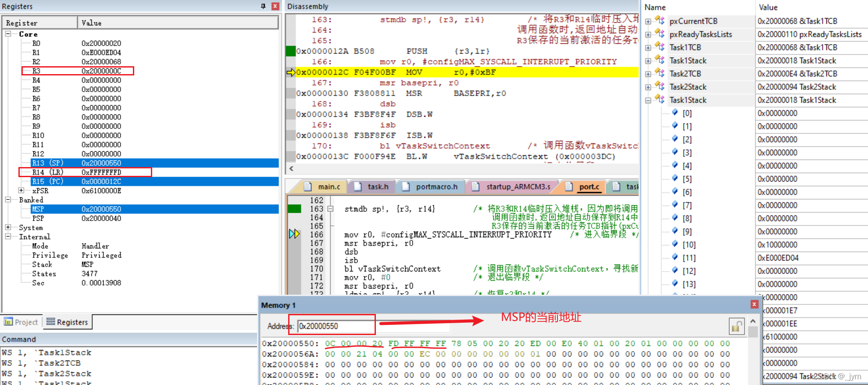The height and width of the screenshot is (385, 868).
Task: Expand Task1TCB watch entry
Action: 648,47
